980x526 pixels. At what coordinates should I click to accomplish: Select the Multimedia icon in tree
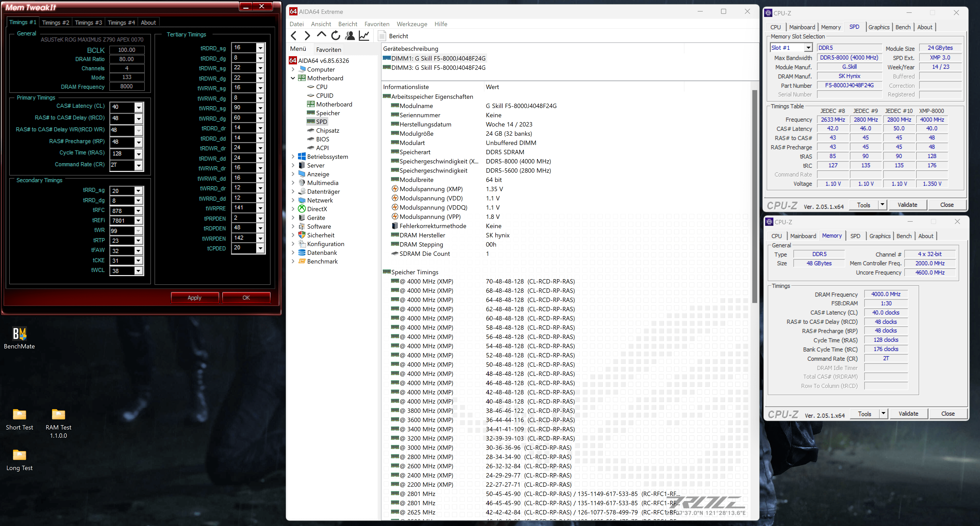(x=302, y=182)
